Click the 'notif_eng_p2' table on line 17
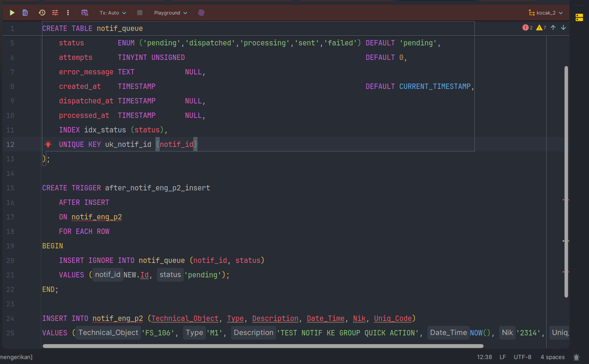 pos(97,217)
